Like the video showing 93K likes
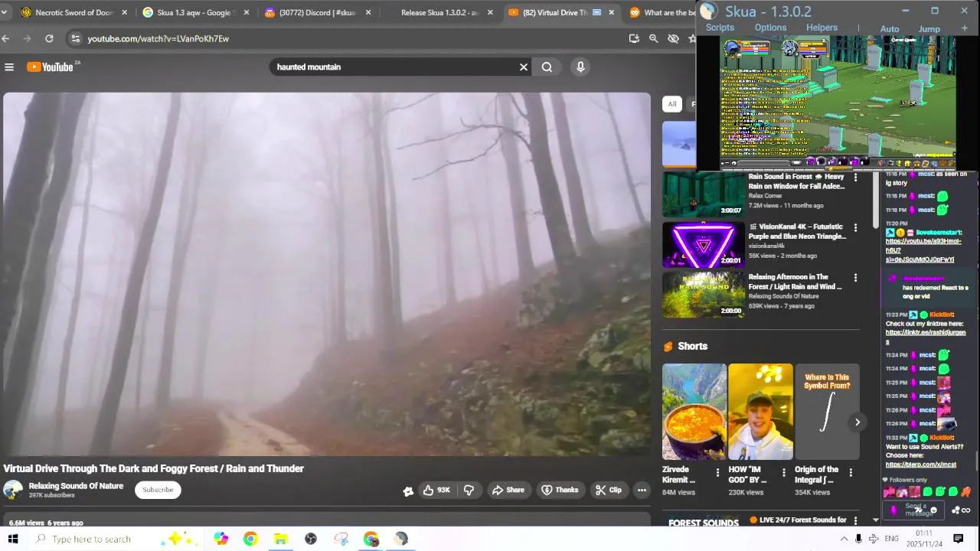Viewport: 980px width, 551px height. [437, 490]
